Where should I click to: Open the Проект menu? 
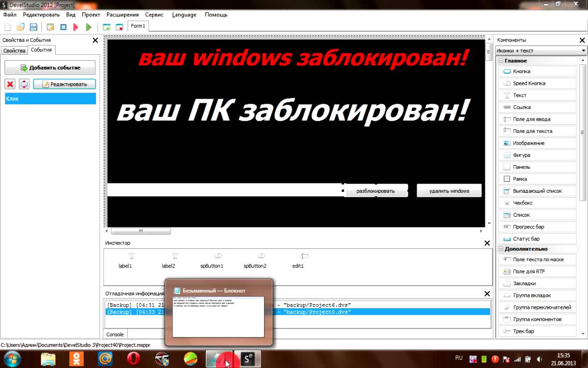click(91, 15)
